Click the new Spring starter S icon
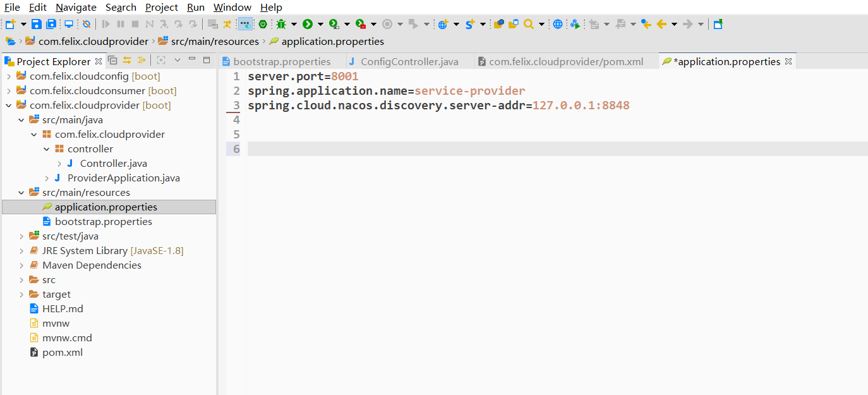The image size is (868, 395). [470, 24]
